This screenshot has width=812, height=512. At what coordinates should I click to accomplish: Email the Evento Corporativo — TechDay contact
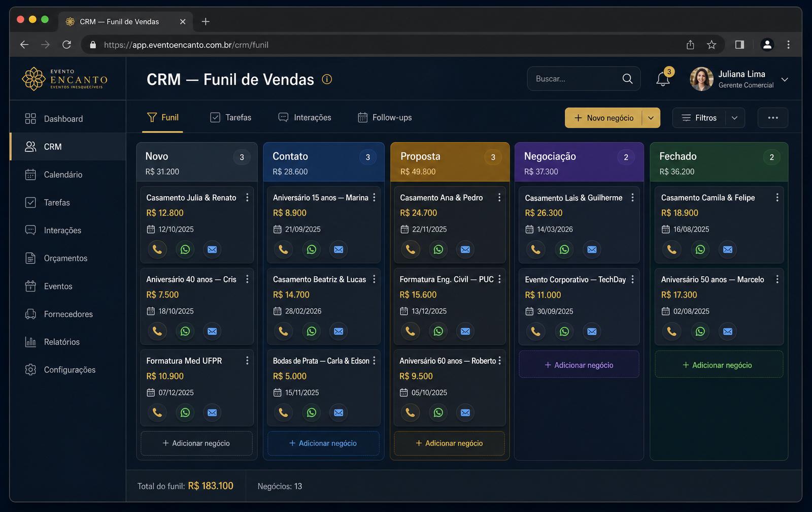[592, 331]
